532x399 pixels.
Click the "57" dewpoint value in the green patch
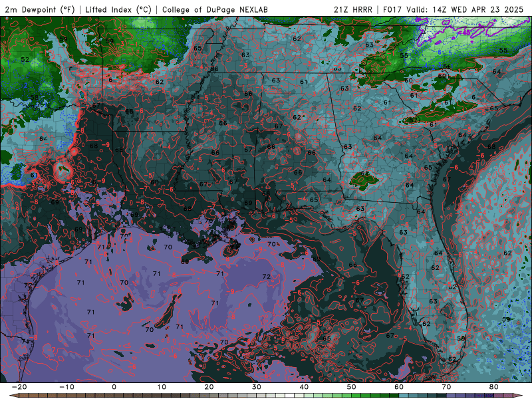(413, 120)
